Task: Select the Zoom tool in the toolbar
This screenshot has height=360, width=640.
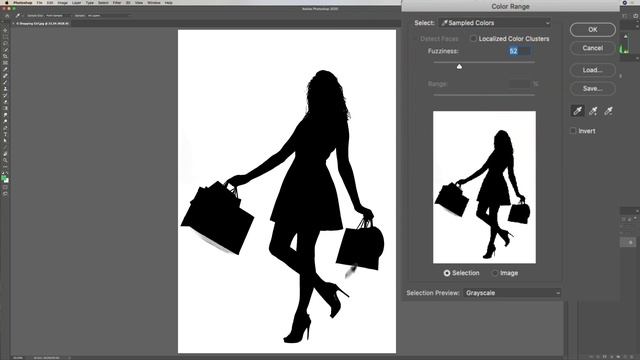Action: pyautogui.click(x=5, y=160)
